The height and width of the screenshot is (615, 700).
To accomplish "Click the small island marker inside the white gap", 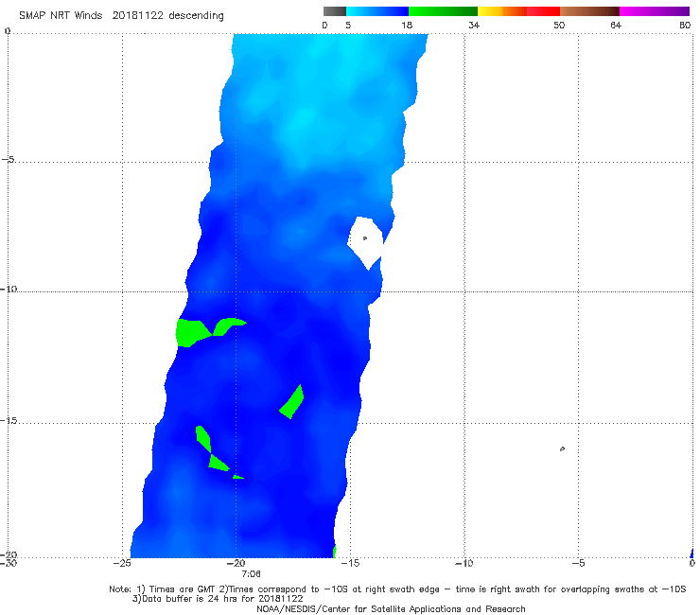I will click(x=365, y=238).
